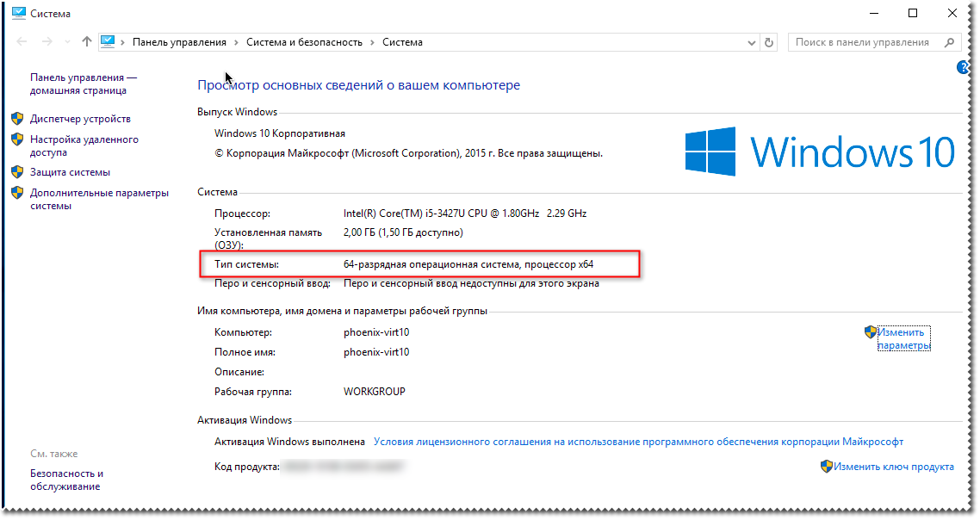The width and height of the screenshot is (980, 520).
Task: Open the Безопасность и обслуживание link
Action: 67,480
